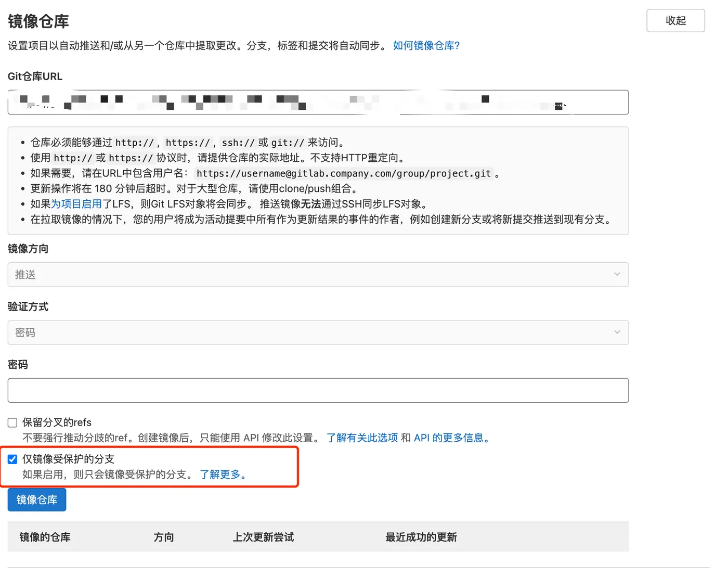Click into the 密码 password field
Screen dimensions: 728x577
coord(318,390)
